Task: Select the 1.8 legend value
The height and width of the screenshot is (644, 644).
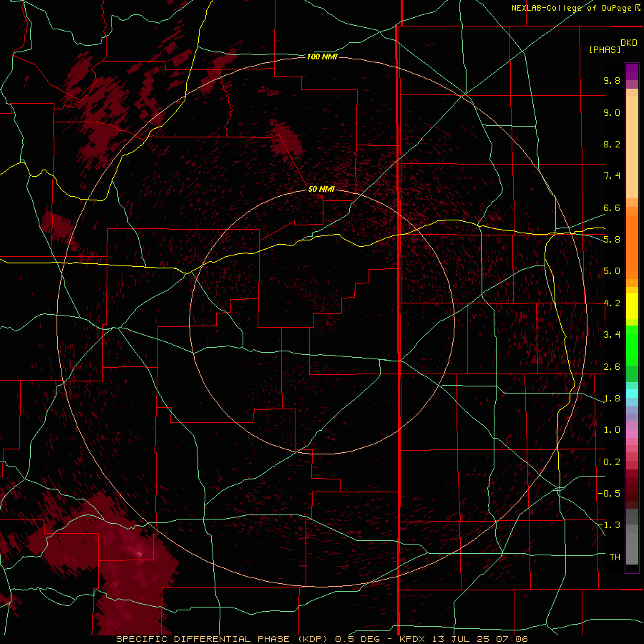Action: (612, 399)
